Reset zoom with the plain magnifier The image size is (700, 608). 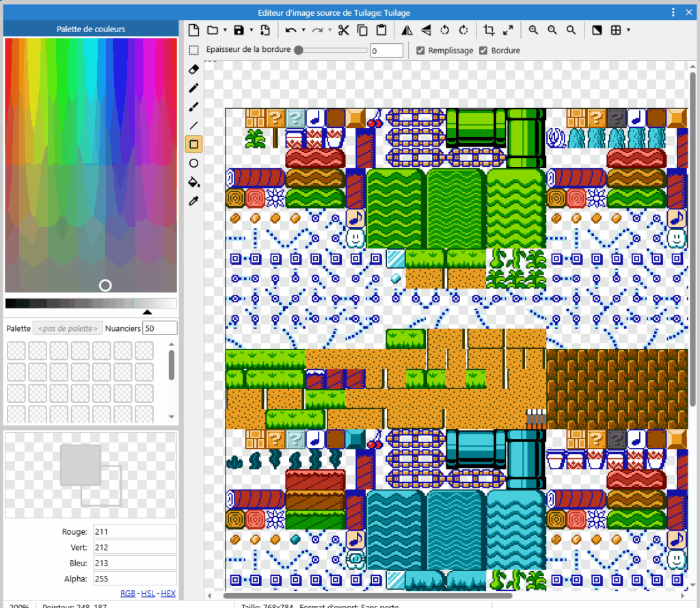click(x=571, y=30)
